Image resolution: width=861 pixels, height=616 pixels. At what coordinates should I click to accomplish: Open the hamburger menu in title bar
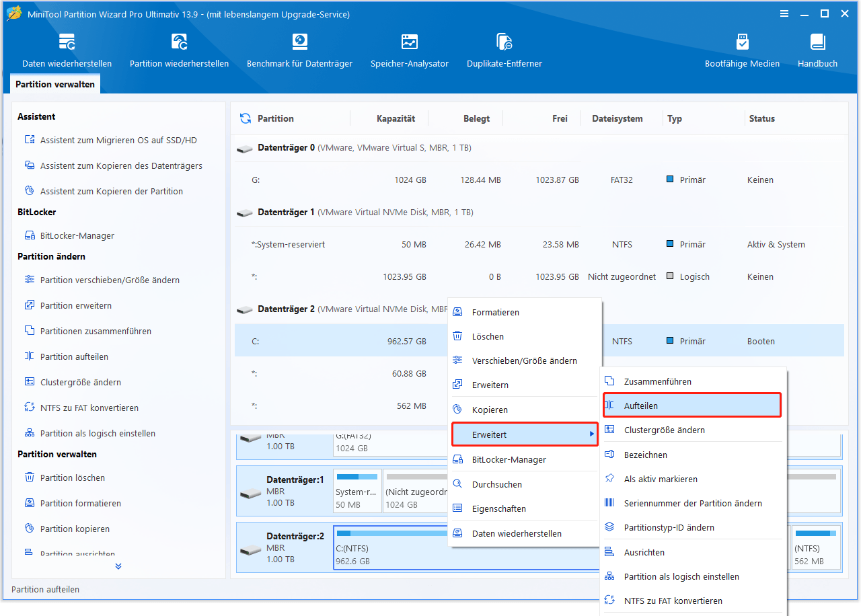784,13
